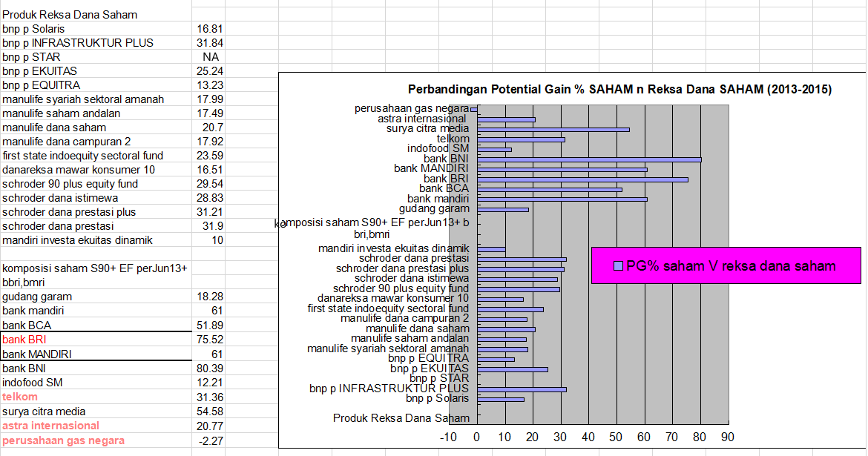Click chart label 'schroder 90 plus equity fund'
The width and height of the screenshot is (868, 456).
[401, 288]
